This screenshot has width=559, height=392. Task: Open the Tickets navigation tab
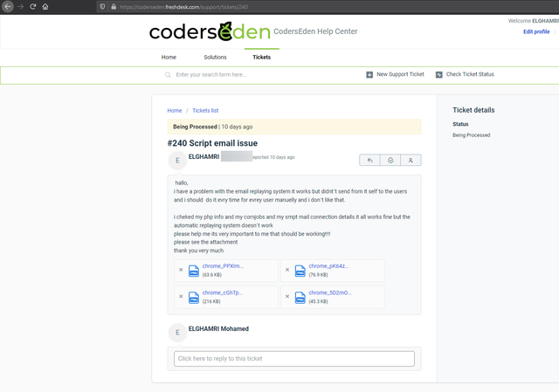tap(262, 57)
